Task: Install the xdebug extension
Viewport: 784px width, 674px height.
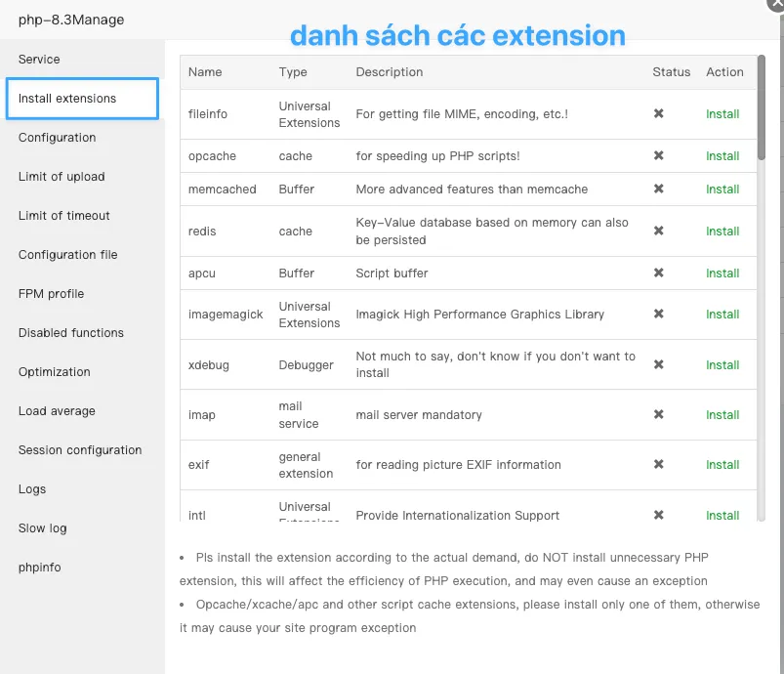Action: tap(722, 365)
